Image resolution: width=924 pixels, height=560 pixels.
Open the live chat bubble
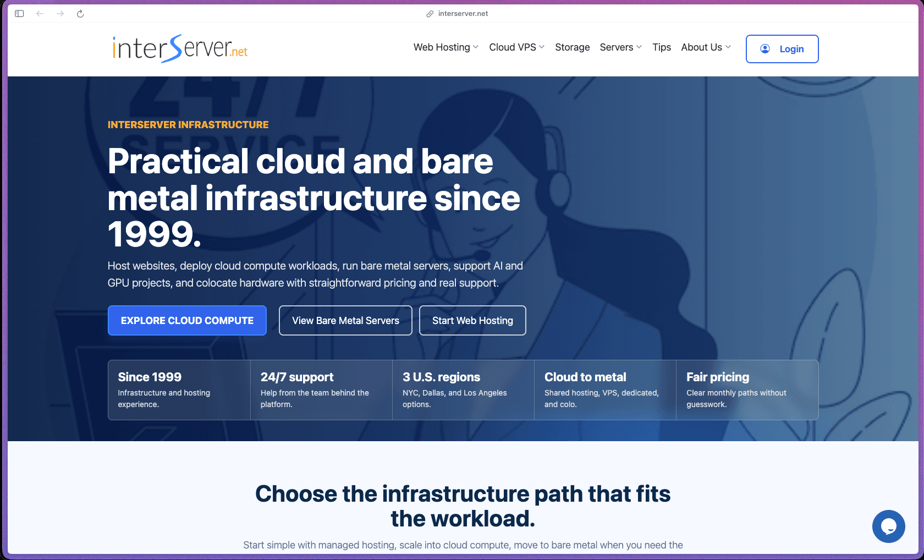tap(888, 526)
